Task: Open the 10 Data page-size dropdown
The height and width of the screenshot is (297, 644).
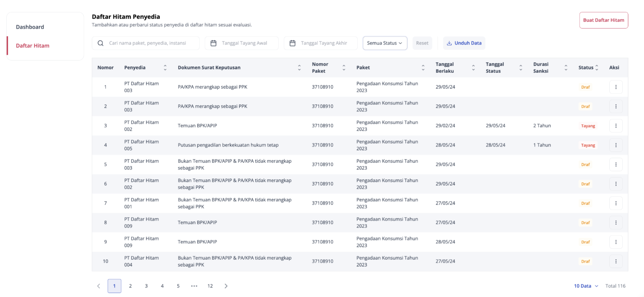Action: pyautogui.click(x=586, y=286)
